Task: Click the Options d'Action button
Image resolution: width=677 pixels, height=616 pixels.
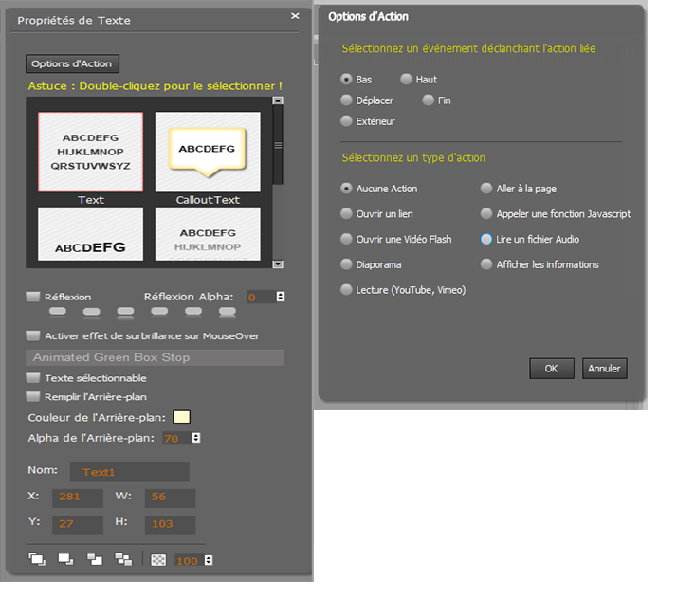Action: (72, 63)
